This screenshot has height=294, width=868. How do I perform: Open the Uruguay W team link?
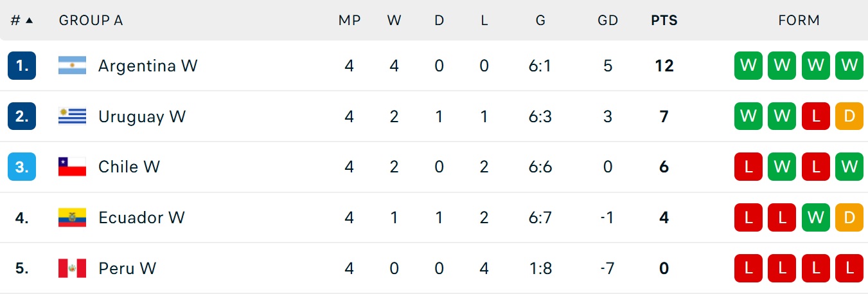coord(142,116)
